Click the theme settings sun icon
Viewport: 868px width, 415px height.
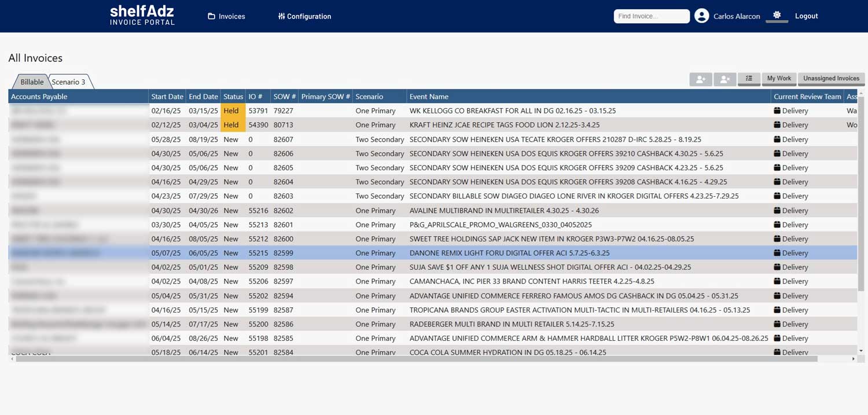click(x=777, y=15)
